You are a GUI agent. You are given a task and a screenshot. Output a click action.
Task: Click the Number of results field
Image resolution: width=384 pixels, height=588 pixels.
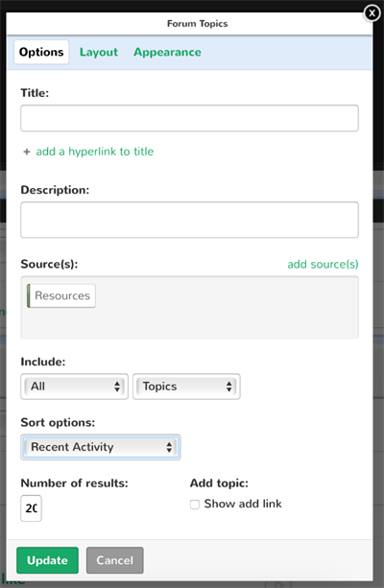31,508
